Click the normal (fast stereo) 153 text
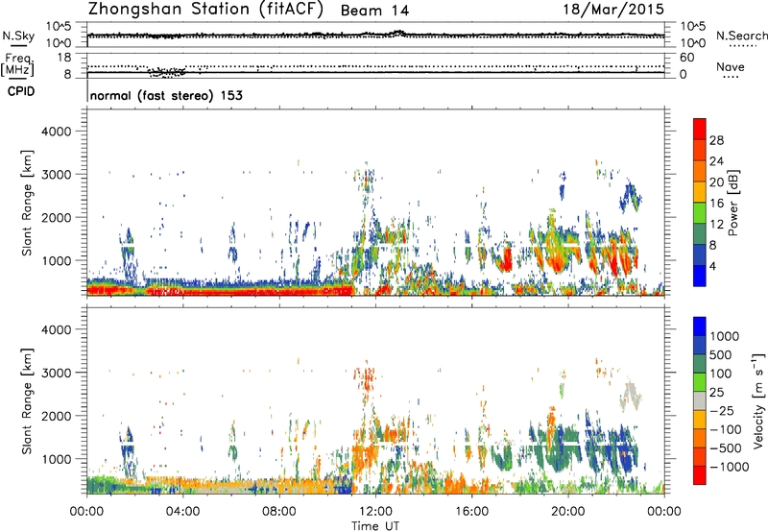 (165, 95)
